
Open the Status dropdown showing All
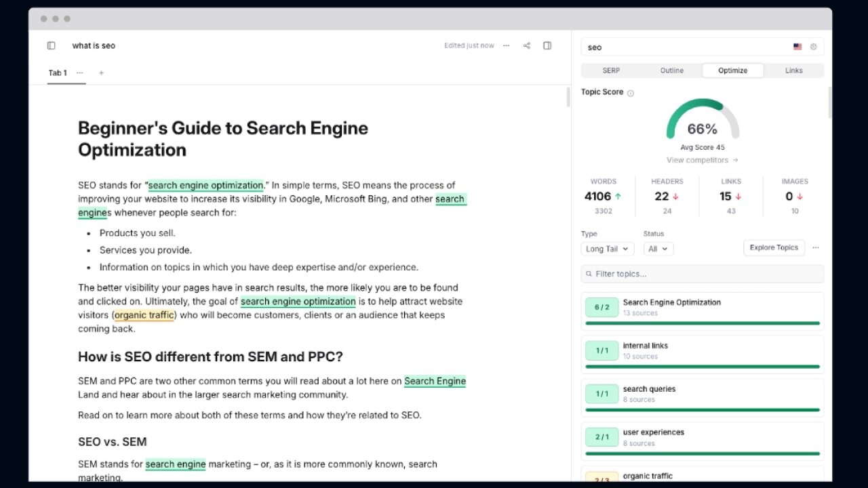pos(658,249)
